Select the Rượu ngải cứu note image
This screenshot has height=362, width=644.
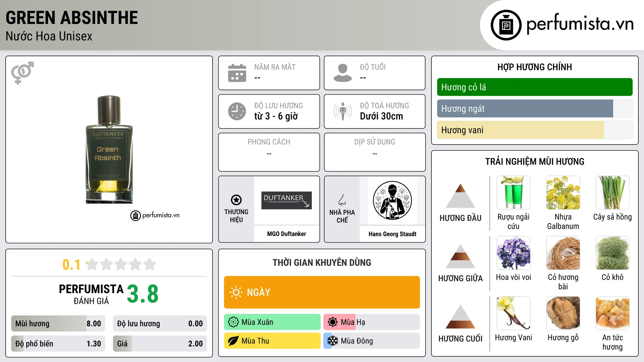(x=514, y=193)
